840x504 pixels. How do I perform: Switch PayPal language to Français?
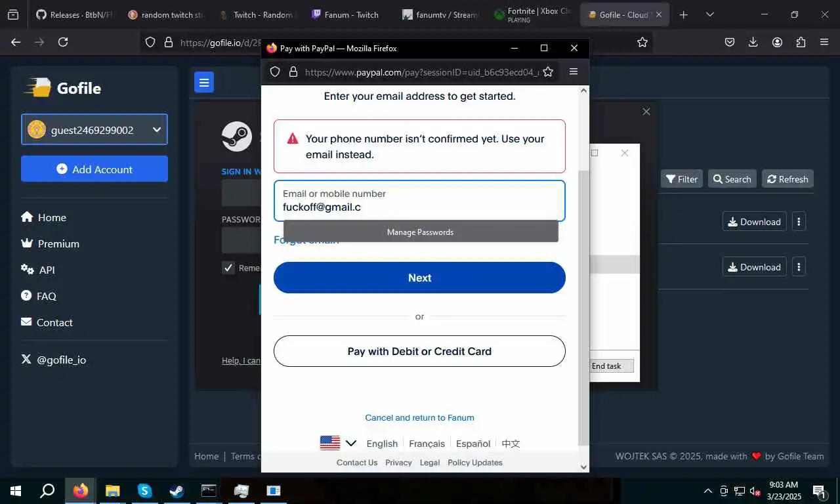click(x=427, y=444)
